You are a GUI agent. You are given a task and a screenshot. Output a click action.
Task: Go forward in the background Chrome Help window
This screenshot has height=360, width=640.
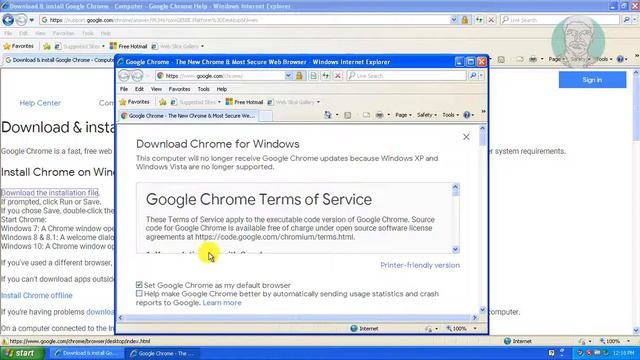[21, 20]
